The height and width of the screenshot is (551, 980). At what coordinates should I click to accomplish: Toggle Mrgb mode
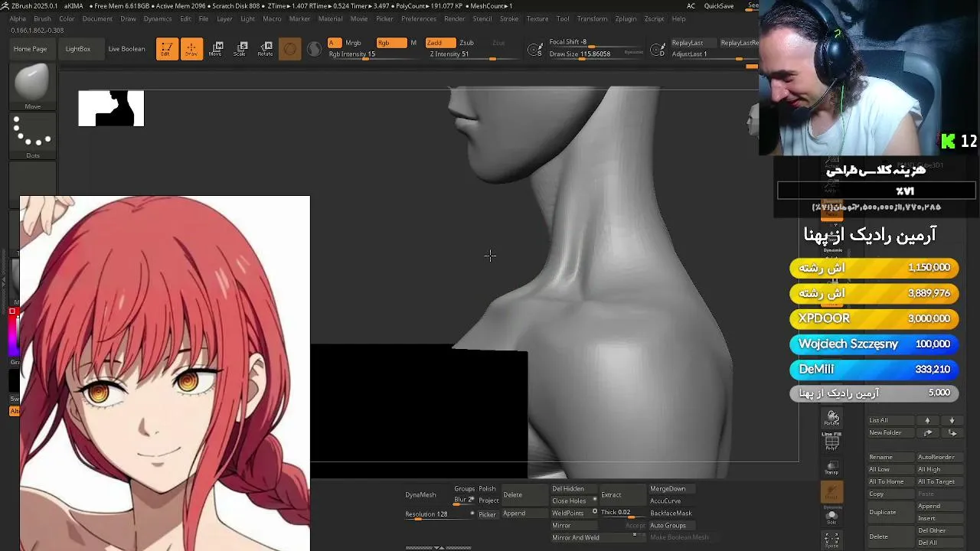(x=354, y=43)
